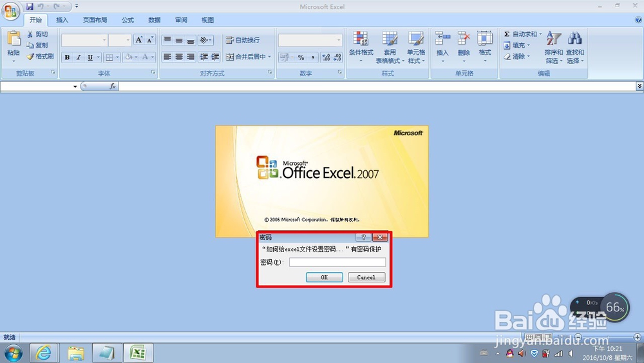Open the font size combo box

point(120,40)
